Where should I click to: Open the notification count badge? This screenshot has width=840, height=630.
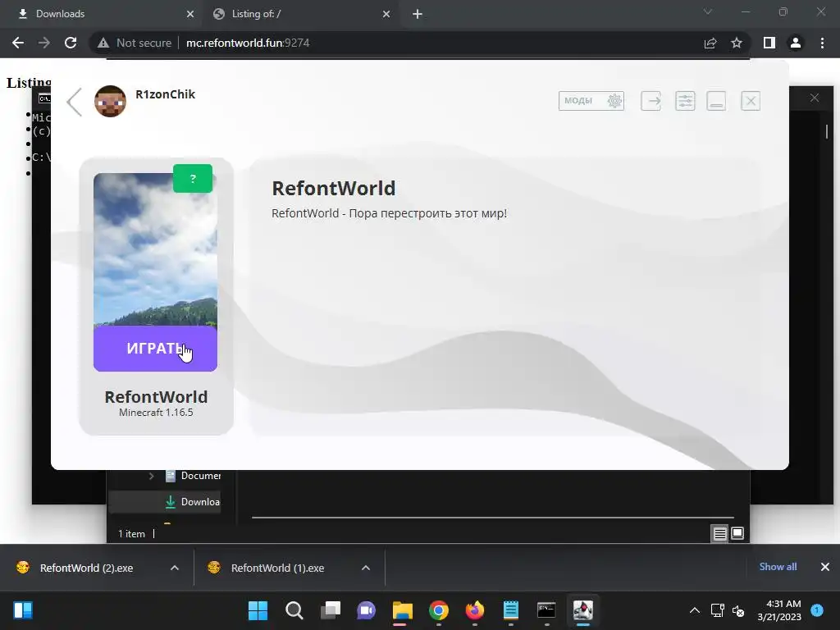click(x=817, y=609)
